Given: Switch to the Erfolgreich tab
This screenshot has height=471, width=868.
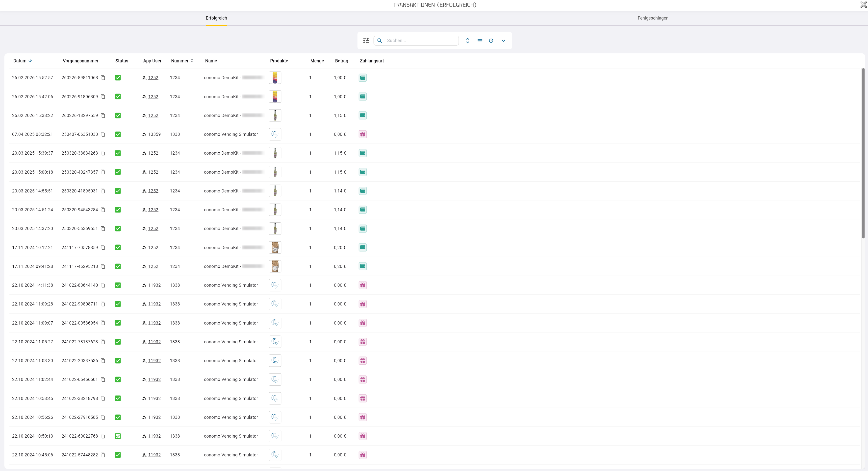Looking at the screenshot, I should point(216,18).
